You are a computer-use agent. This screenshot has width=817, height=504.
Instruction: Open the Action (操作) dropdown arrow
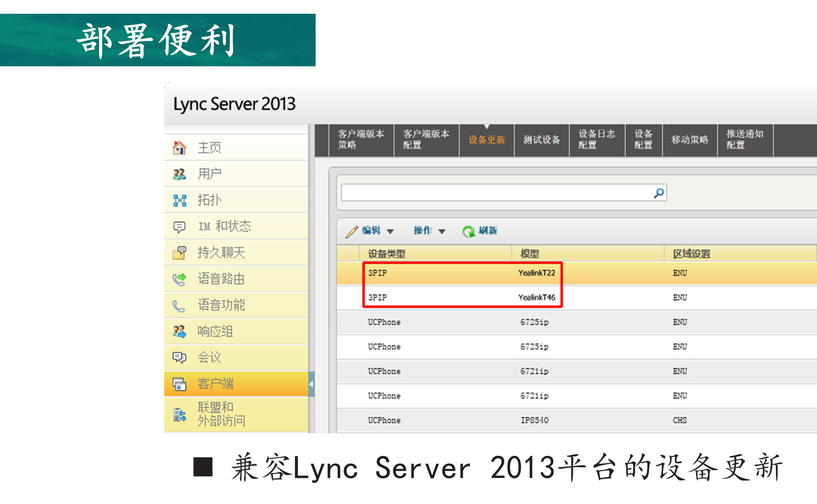[442, 231]
